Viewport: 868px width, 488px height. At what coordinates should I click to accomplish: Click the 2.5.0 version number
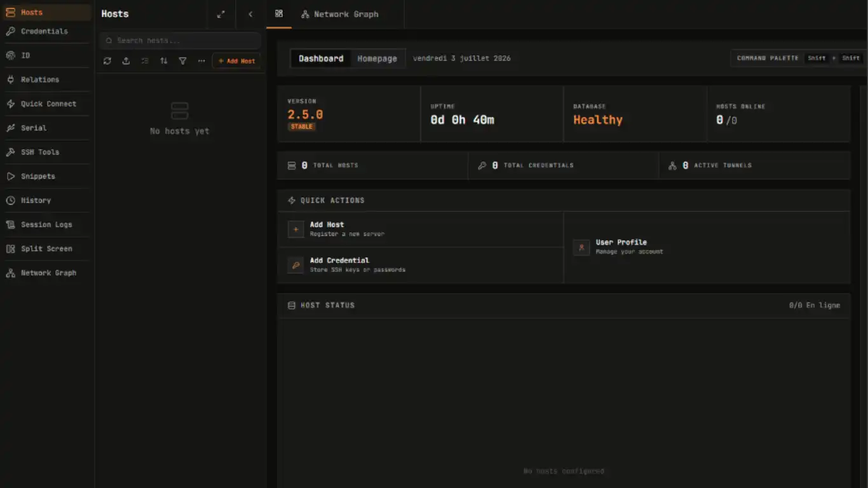pyautogui.click(x=305, y=115)
